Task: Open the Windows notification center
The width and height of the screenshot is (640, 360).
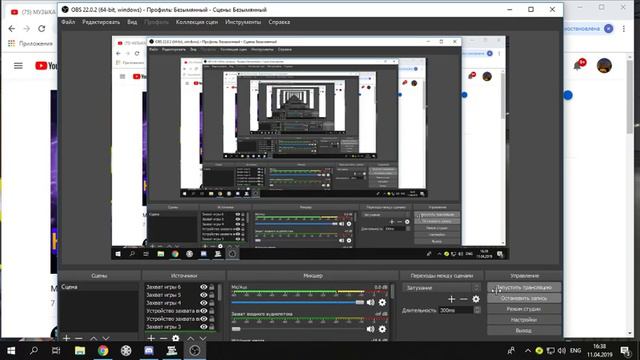Action: pos(625,351)
